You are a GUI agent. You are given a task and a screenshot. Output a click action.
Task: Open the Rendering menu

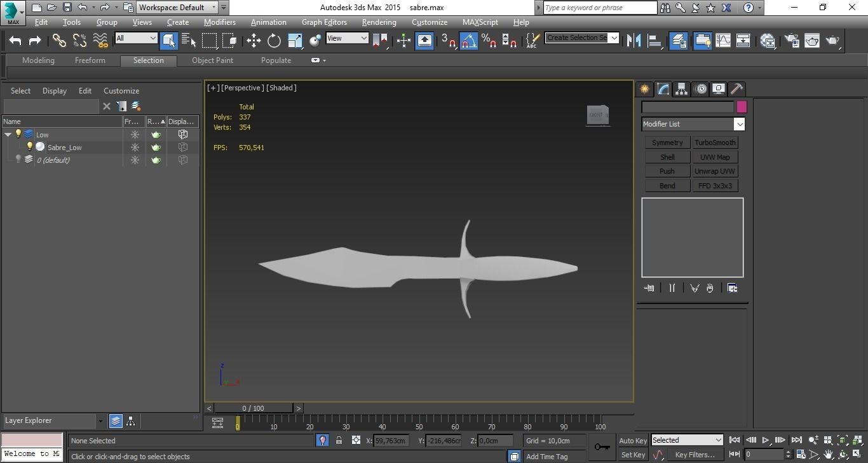379,22
